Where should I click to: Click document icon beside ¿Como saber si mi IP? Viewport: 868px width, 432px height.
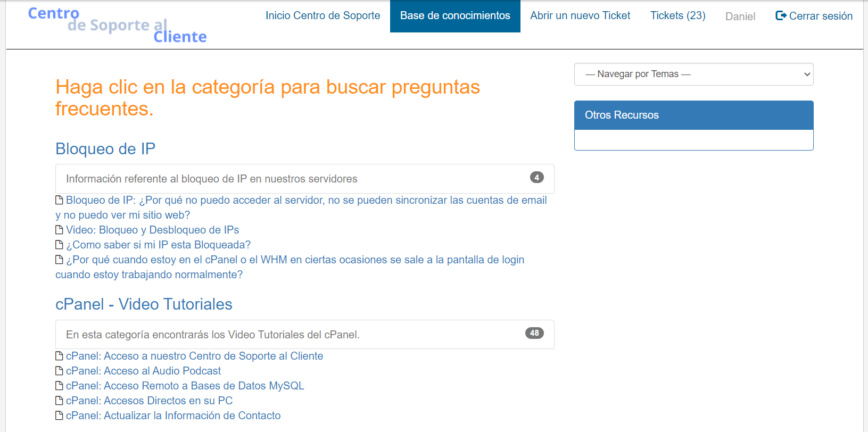click(x=60, y=245)
